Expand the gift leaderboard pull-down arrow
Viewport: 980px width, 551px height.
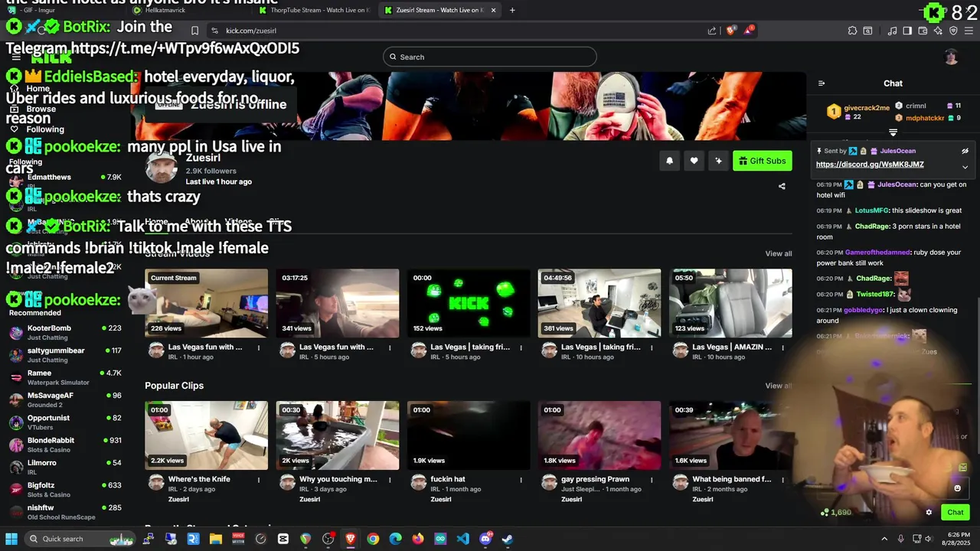click(x=893, y=132)
